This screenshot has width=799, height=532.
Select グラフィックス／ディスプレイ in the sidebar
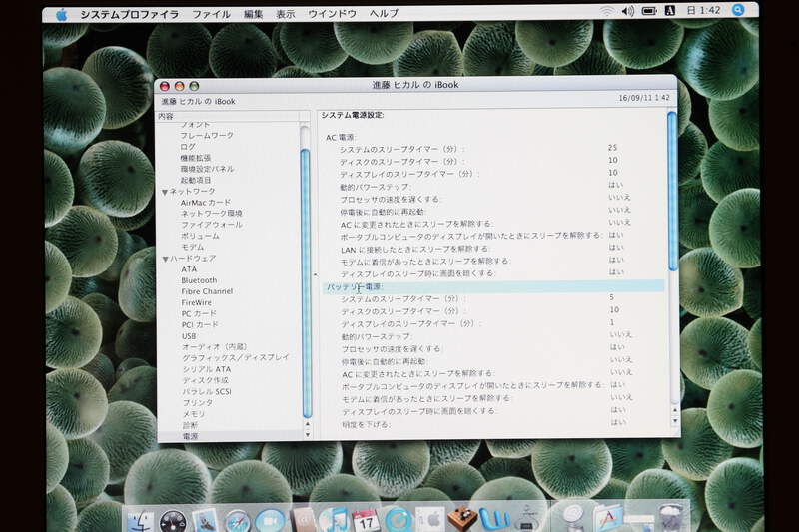pyautogui.click(x=236, y=358)
